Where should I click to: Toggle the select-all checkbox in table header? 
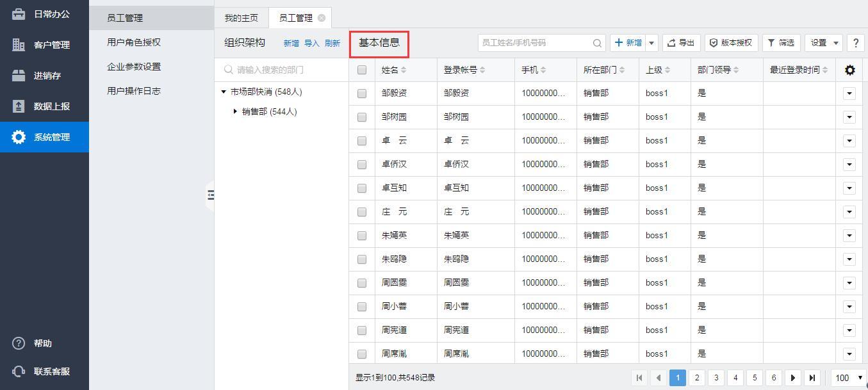pos(362,70)
